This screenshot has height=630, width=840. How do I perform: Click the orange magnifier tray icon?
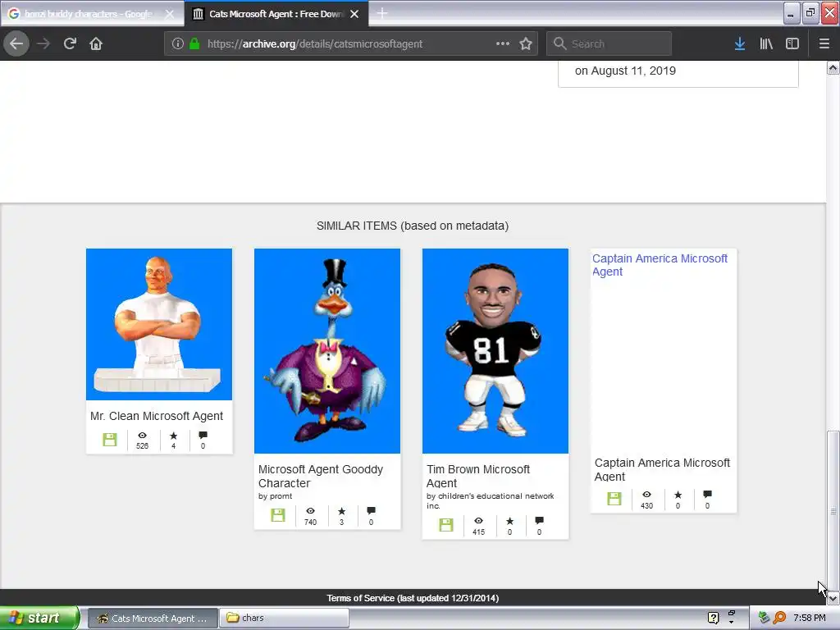pyautogui.click(x=779, y=618)
